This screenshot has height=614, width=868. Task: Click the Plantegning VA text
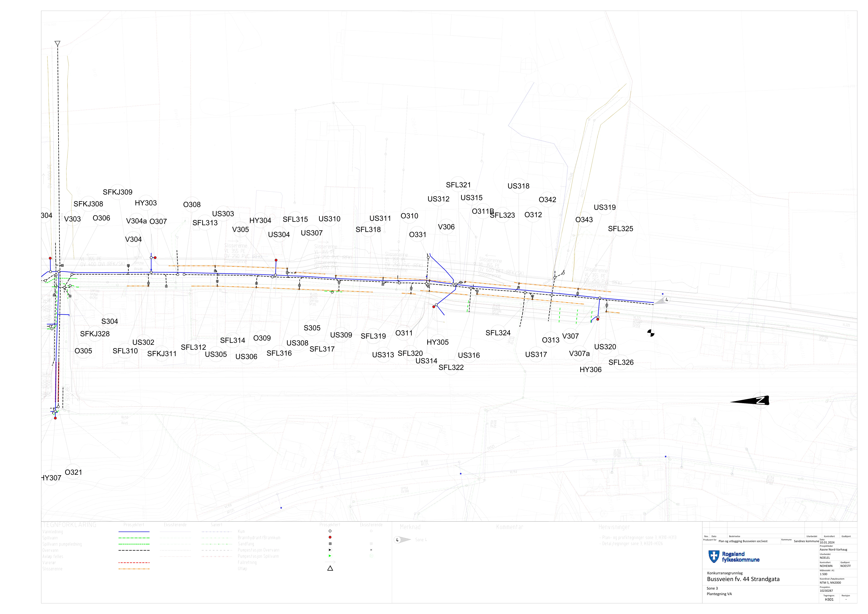(x=719, y=594)
